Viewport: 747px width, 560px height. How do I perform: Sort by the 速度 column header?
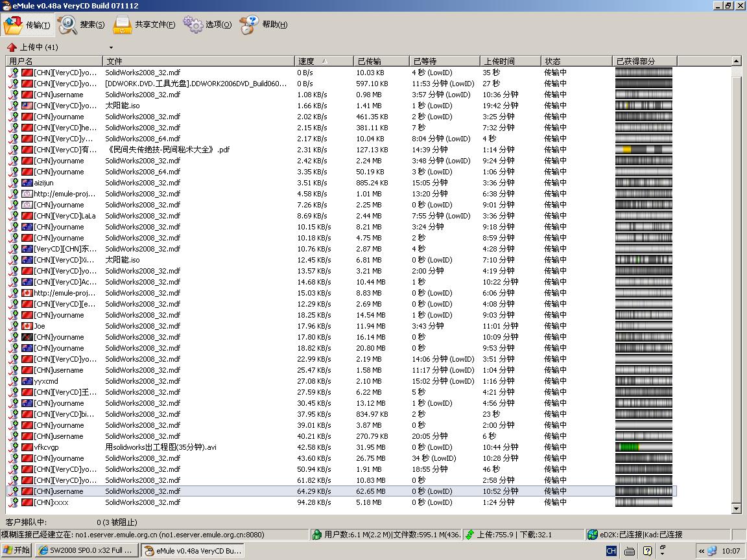pos(324,61)
